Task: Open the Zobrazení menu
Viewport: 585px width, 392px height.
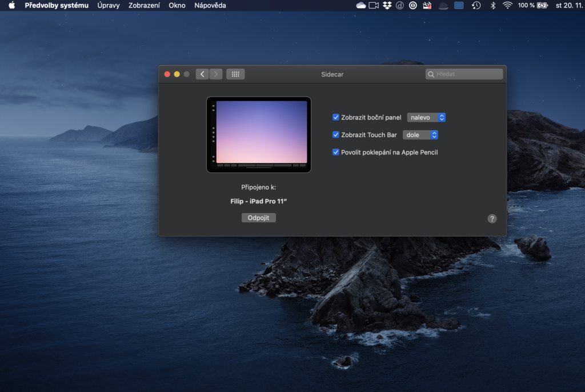Action: (144, 5)
